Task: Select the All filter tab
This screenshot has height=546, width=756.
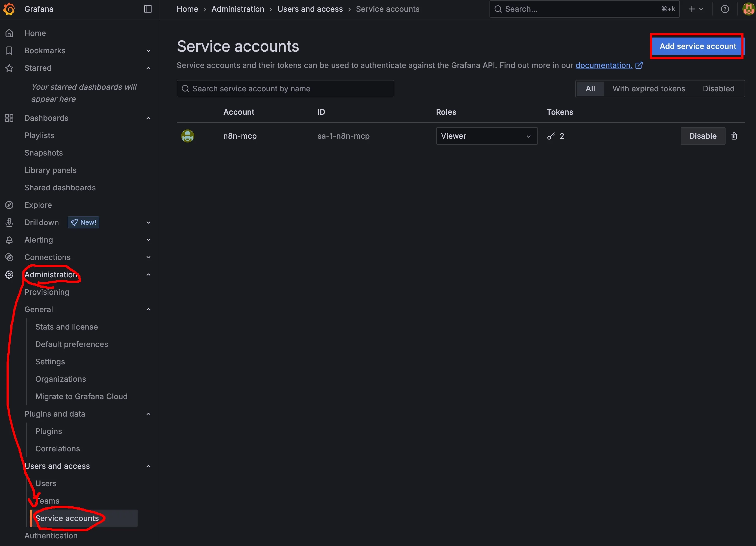Action: coord(590,89)
